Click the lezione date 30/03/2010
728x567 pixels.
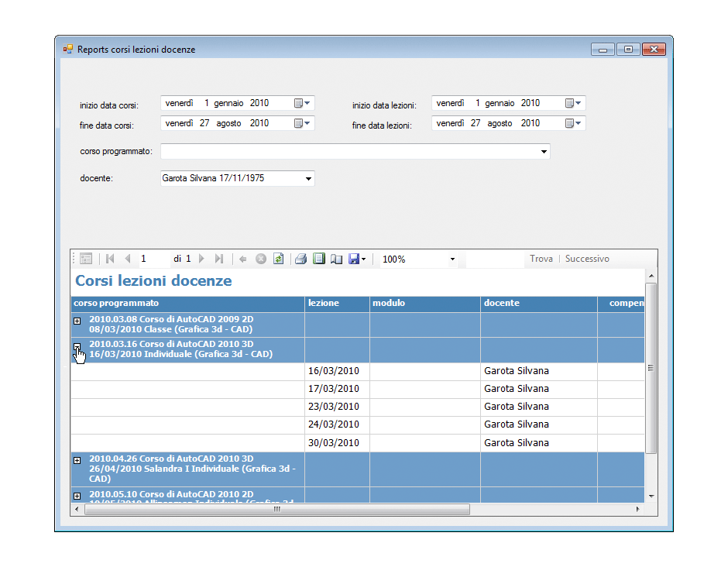tap(334, 442)
